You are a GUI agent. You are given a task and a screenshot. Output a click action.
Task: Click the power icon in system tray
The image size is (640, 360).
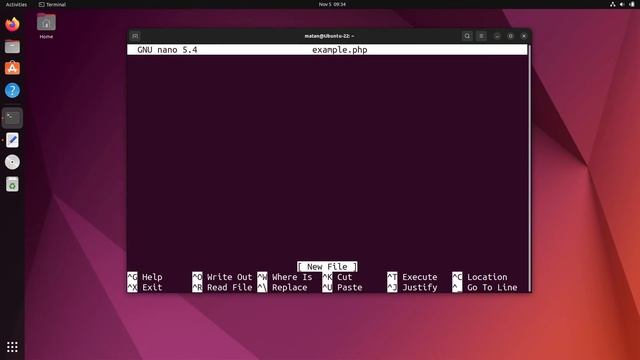(632, 4)
